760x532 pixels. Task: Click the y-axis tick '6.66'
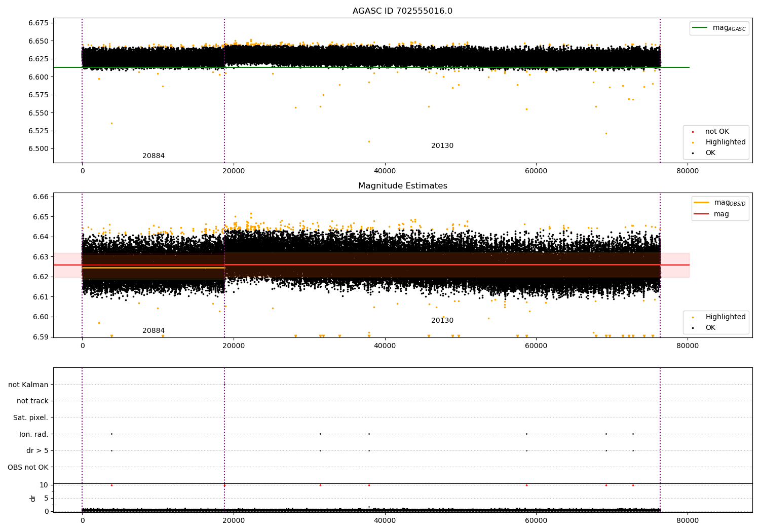(41, 197)
